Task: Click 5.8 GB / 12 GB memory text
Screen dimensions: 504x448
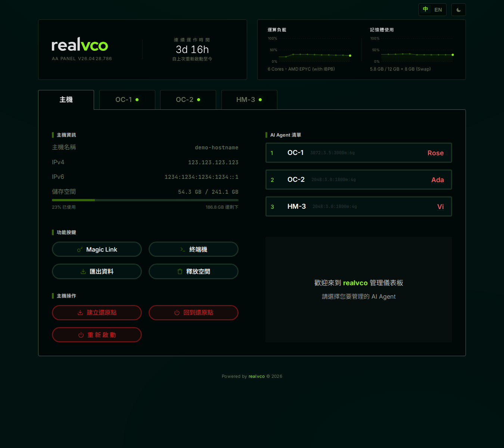Action: coord(400,69)
